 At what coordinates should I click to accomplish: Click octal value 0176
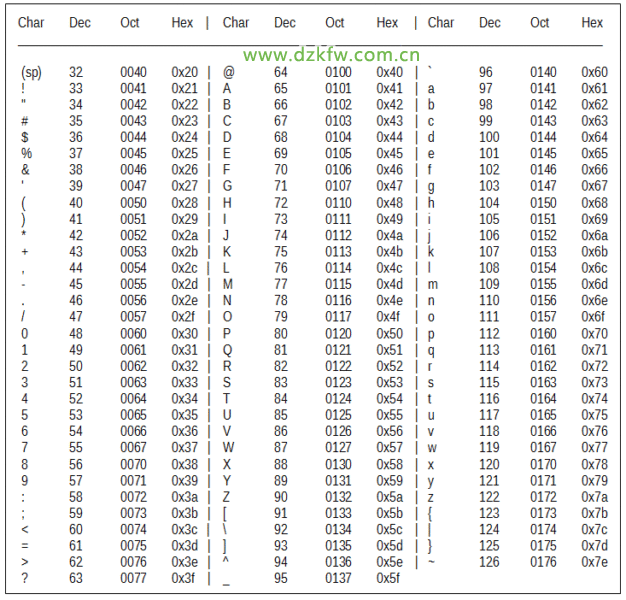543,561
